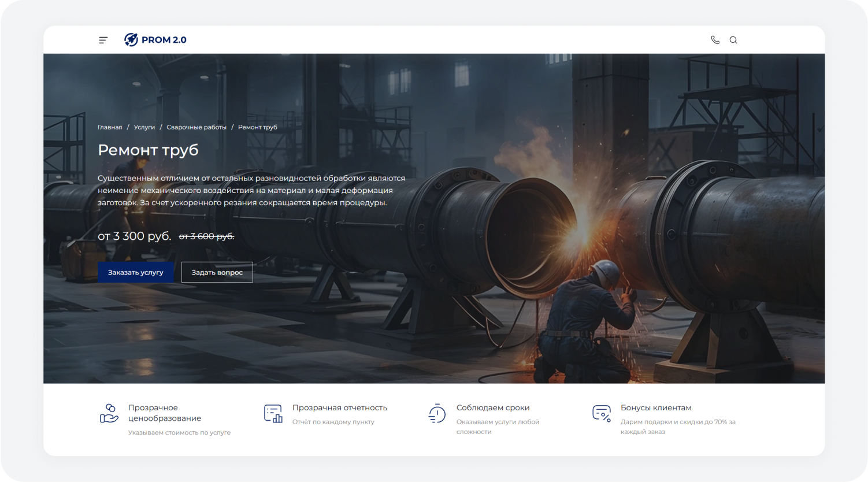Open the hamburger menu icon
The width and height of the screenshot is (868, 482).
coord(103,40)
